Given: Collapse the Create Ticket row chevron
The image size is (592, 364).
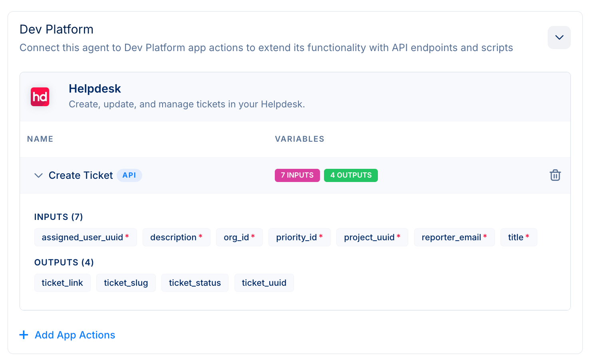Looking at the screenshot, I should pos(38,176).
